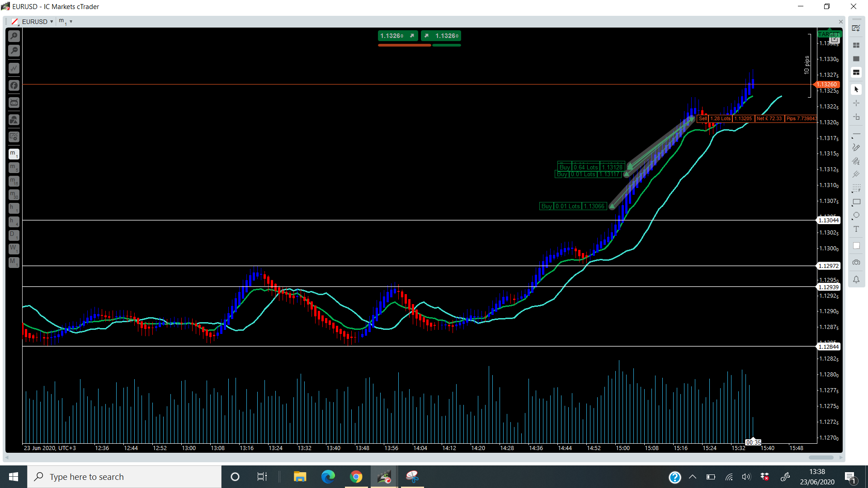Click the scroll left arrow under chart
The width and height of the screenshot is (868, 488).
[x=7, y=457]
